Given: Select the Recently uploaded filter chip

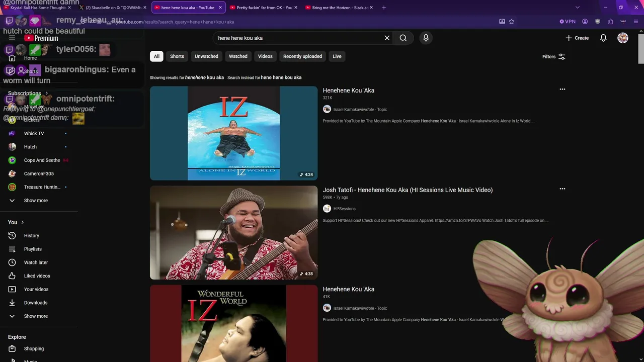Looking at the screenshot, I should click(x=302, y=56).
